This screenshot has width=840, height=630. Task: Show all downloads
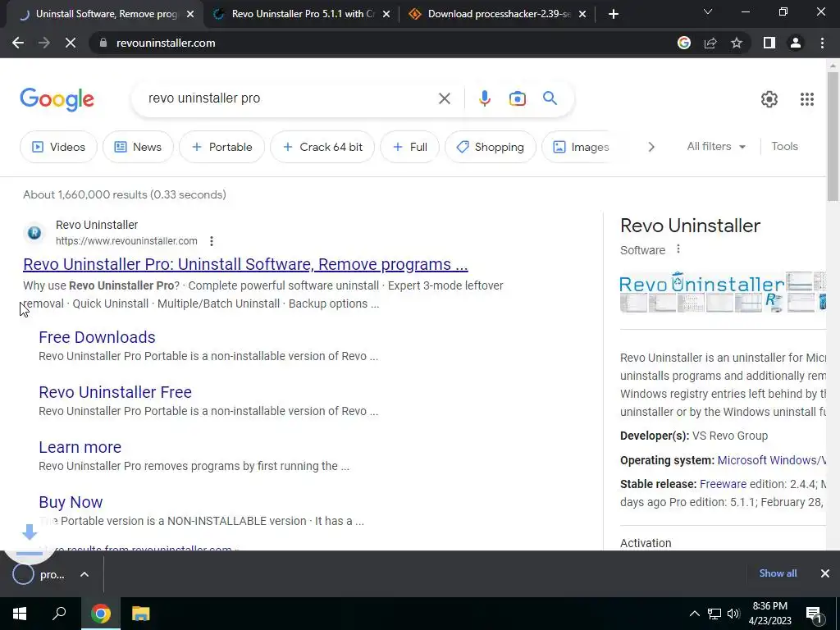click(778, 573)
